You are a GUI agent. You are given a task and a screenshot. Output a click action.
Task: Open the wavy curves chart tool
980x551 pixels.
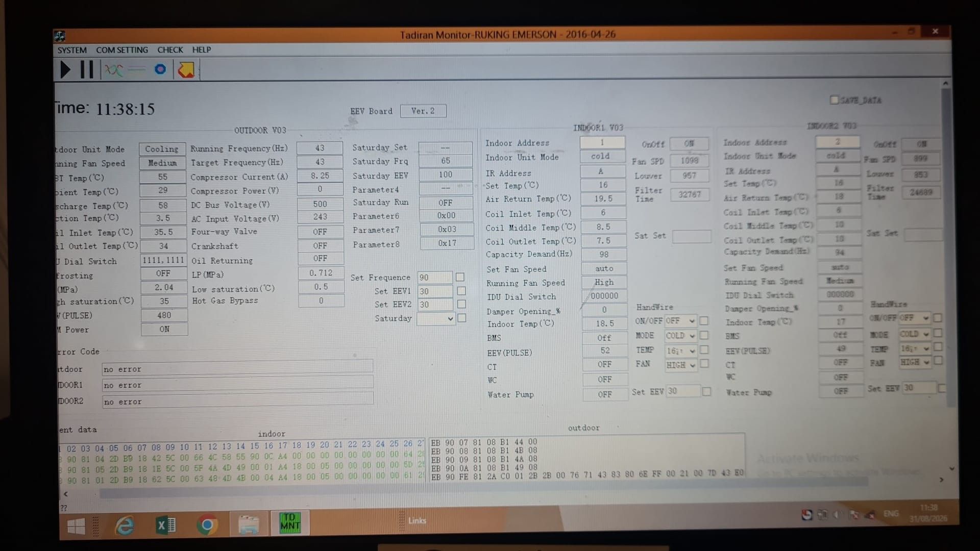114,69
